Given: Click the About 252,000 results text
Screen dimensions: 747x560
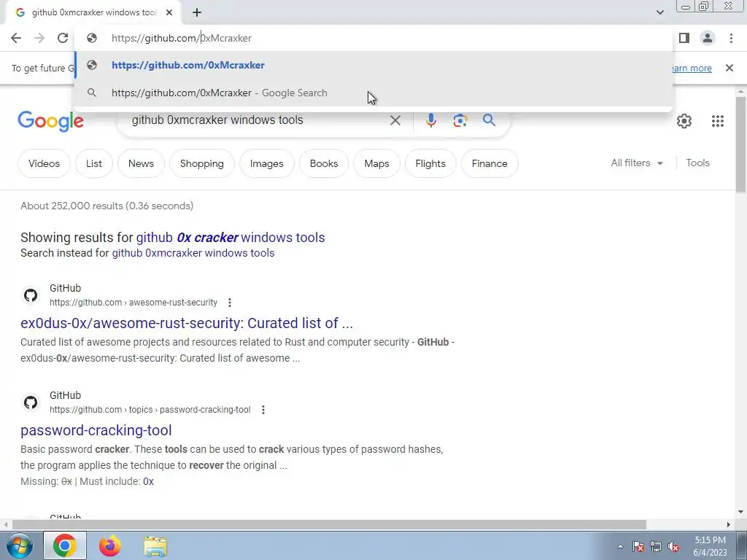Looking at the screenshot, I should [x=107, y=206].
